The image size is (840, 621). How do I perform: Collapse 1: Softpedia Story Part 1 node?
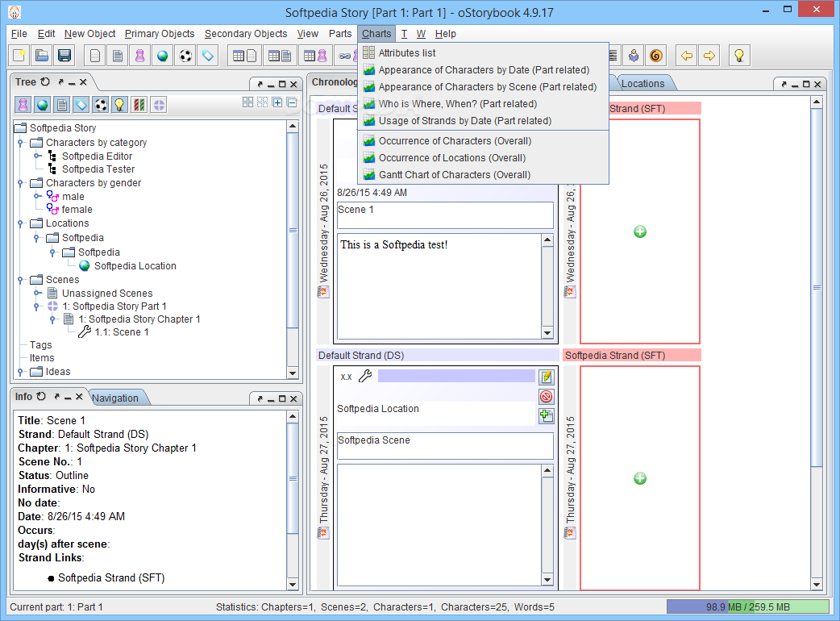37,306
